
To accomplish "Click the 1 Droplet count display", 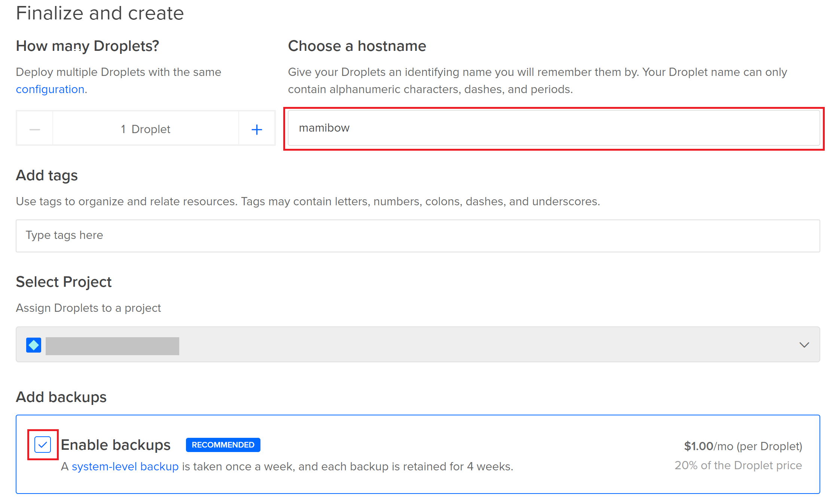I will click(x=146, y=129).
